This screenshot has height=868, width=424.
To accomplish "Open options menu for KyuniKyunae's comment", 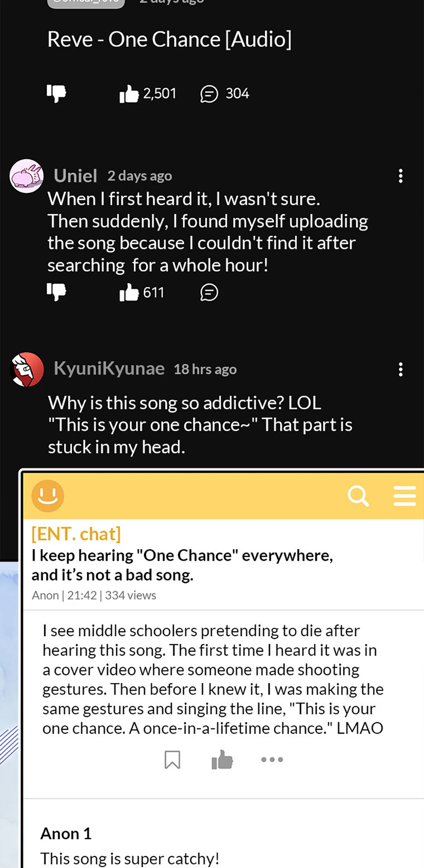I will [x=401, y=370].
